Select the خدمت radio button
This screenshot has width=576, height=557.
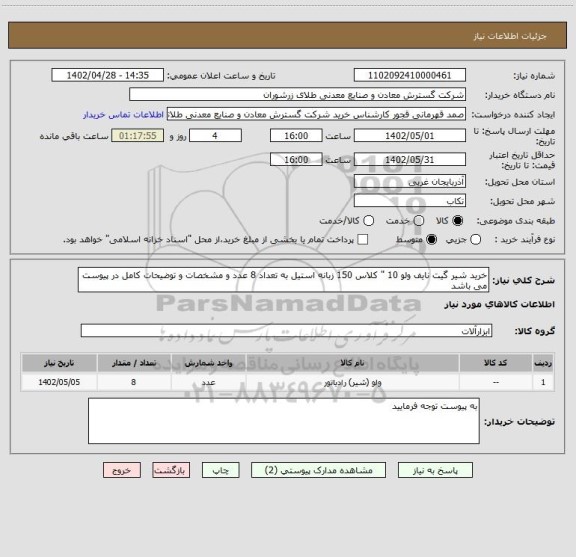click(419, 221)
